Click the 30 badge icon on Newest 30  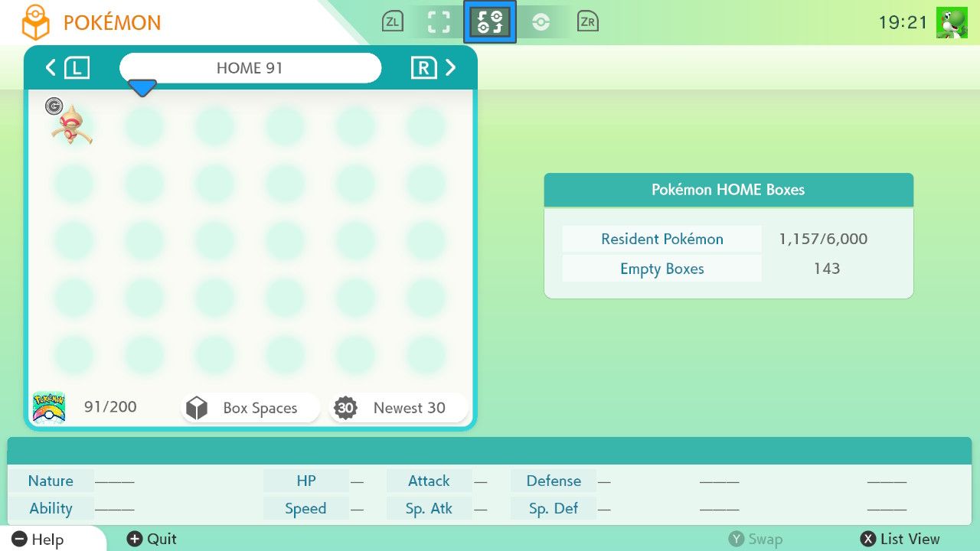pyautogui.click(x=346, y=408)
